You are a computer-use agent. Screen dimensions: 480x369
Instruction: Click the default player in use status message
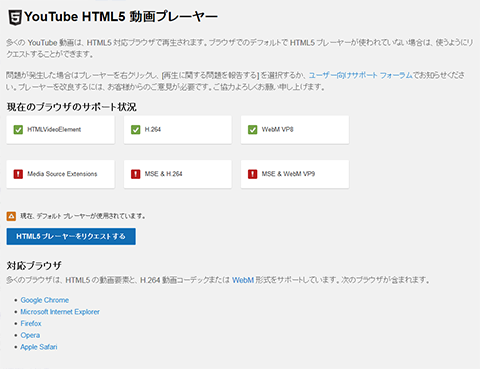83,216
